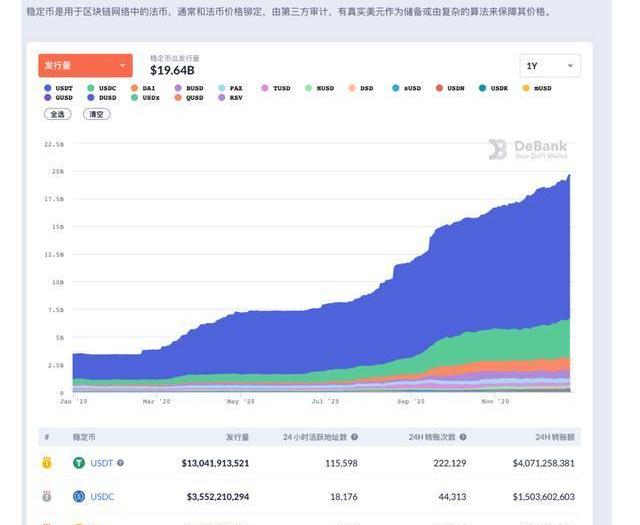
Task: Sort table by 发行量 column header
Action: [x=237, y=437]
